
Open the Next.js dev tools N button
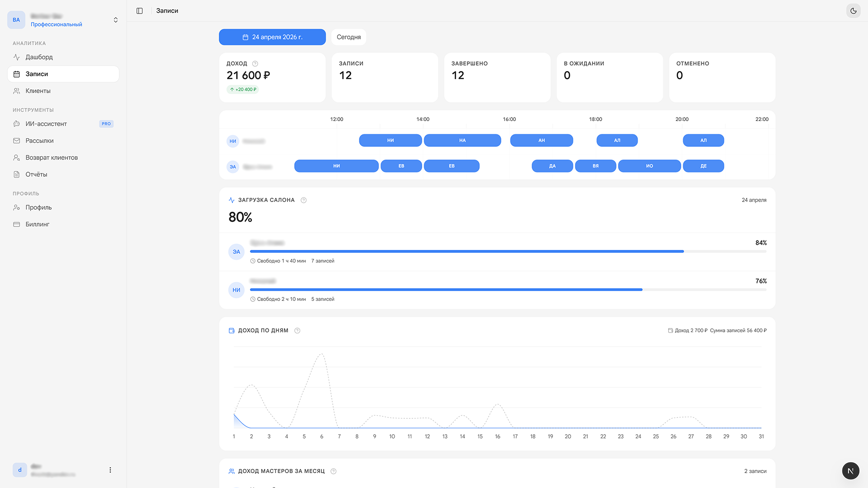[850, 471]
